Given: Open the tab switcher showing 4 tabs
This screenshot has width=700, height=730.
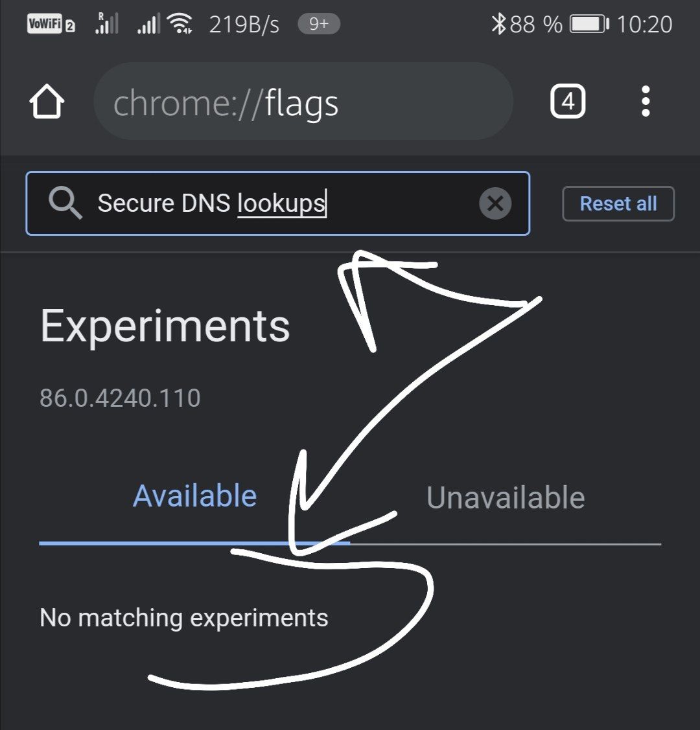Looking at the screenshot, I should point(567,102).
